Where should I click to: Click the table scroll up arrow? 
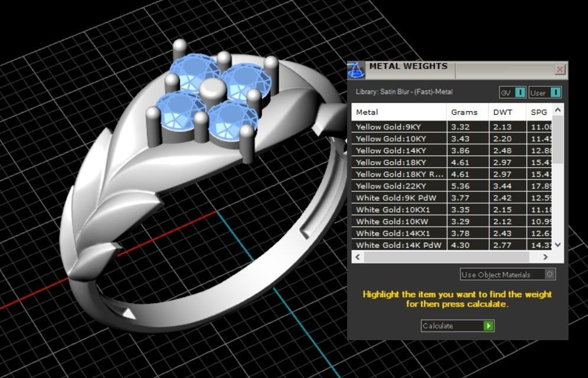(558, 110)
